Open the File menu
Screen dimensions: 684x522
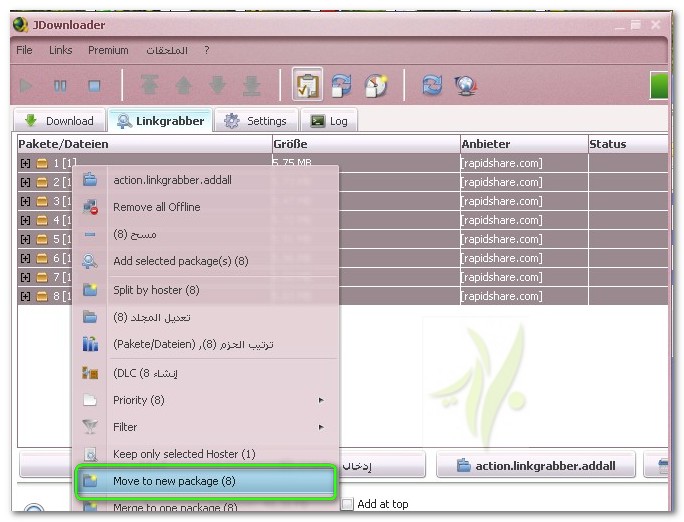point(24,50)
